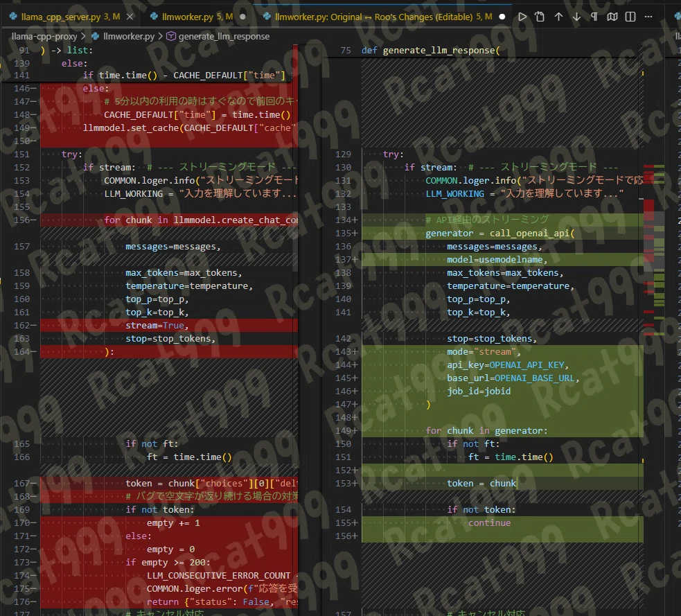Click the Python file icon in breadcrumb
The width and height of the screenshot is (681, 616).
(96, 36)
